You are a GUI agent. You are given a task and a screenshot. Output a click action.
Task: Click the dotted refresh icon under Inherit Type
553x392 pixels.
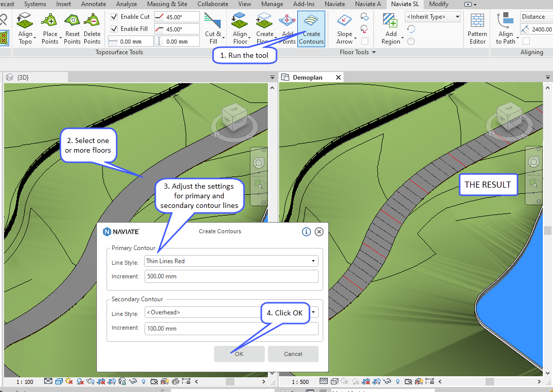pos(411,29)
